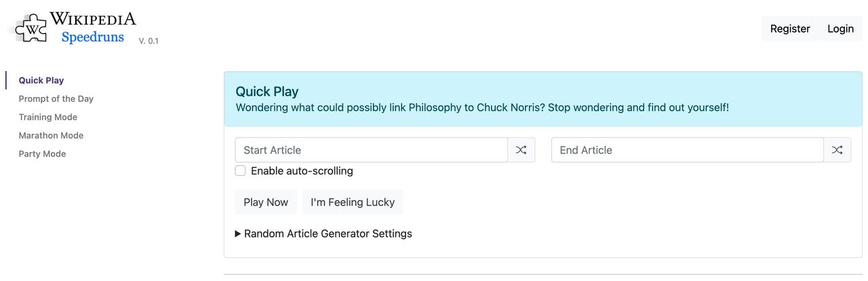The image size is (868, 281).
Task: Switch to Training Mode
Action: (48, 117)
